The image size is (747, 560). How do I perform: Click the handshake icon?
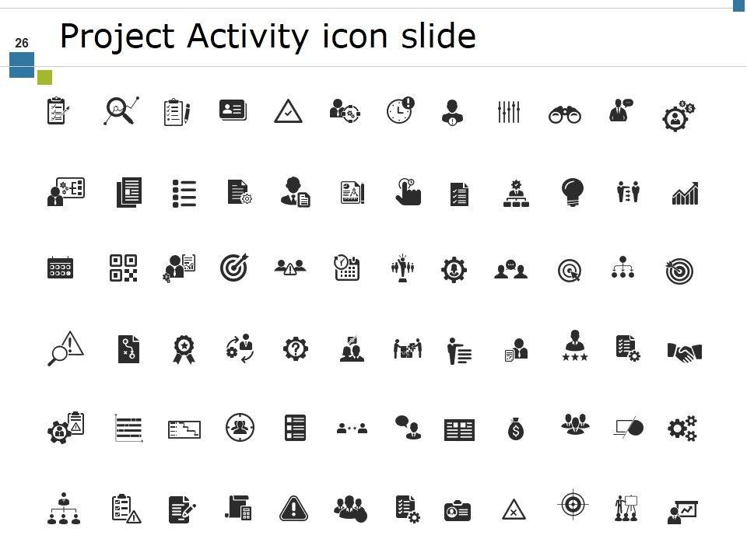point(685,352)
